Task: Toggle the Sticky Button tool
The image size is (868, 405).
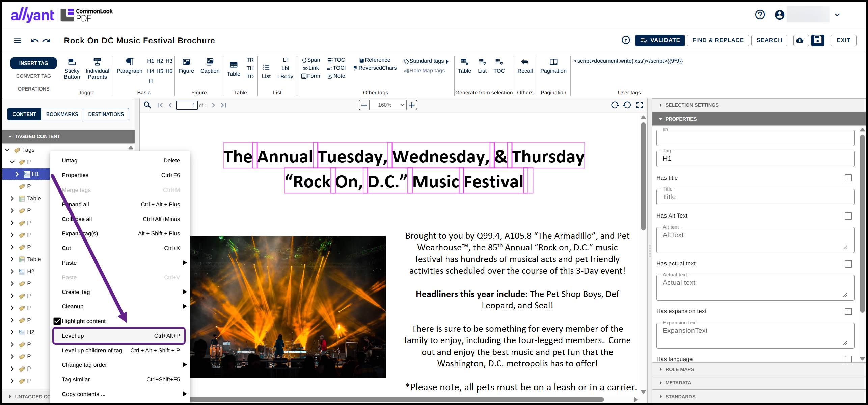Action: pyautogui.click(x=72, y=69)
